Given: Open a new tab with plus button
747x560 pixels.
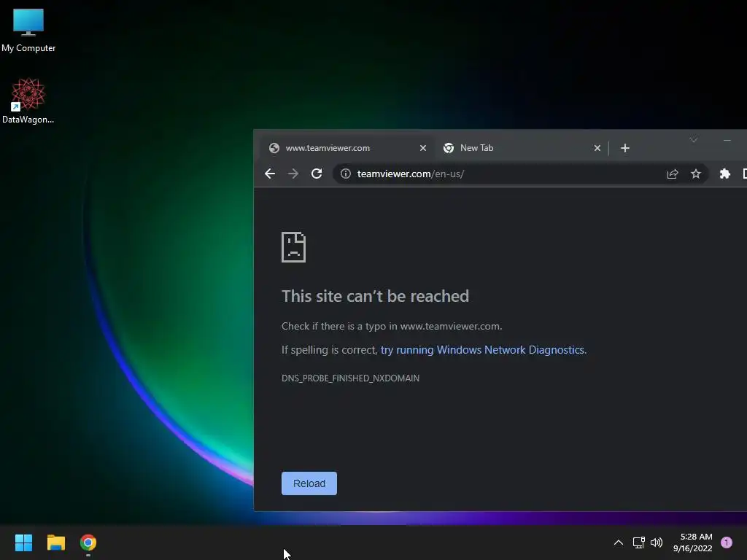Looking at the screenshot, I should pyautogui.click(x=625, y=148).
